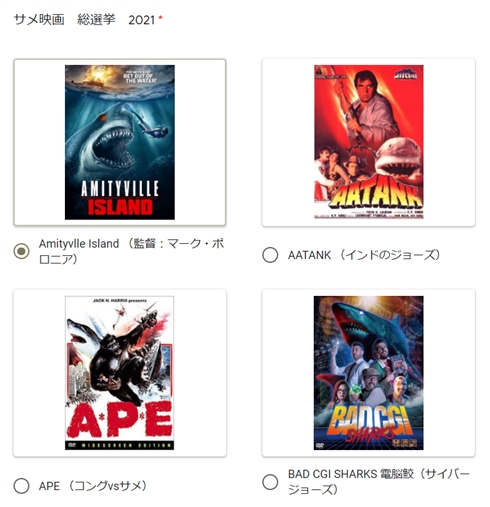Click the yellow AATANK logo on poster
Screen dimensions: 490x507
[x=376, y=196]
